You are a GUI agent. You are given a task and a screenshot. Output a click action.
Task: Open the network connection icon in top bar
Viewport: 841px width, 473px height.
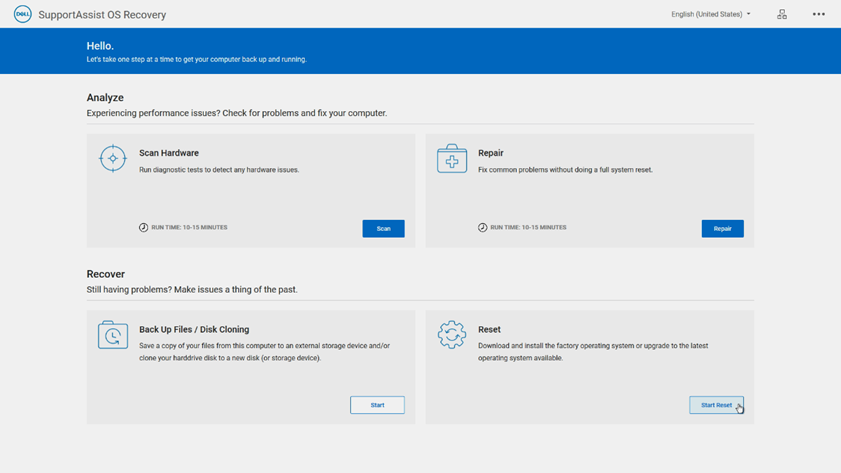(782, 14)
